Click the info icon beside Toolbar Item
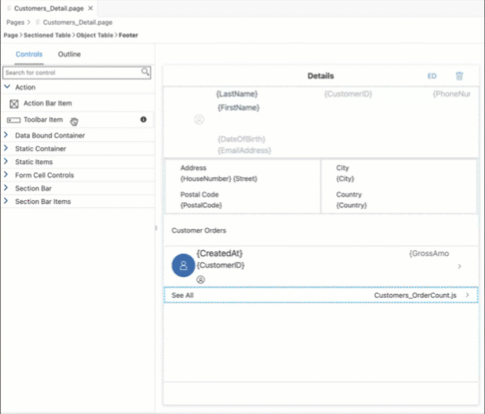 click(x=143, y=119)
